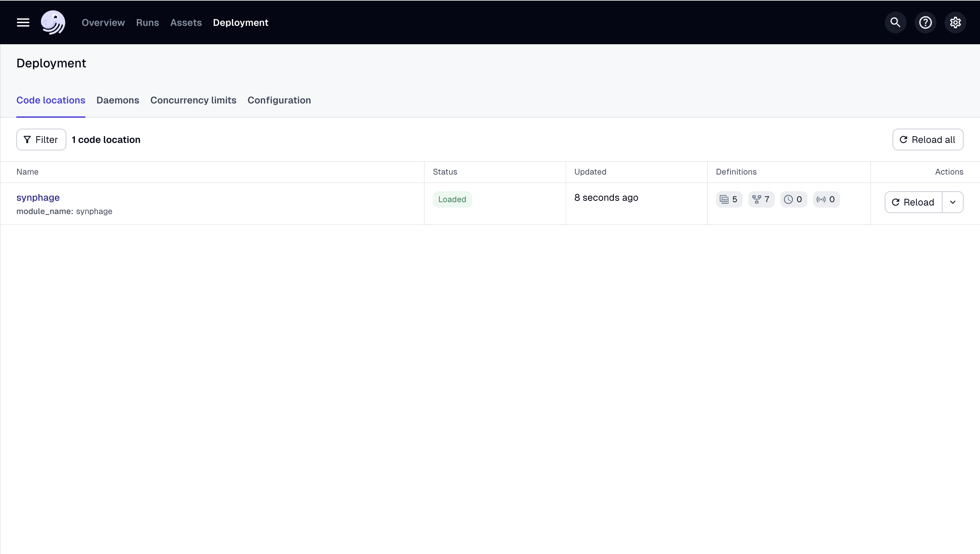Click the assets definitions count icon (5)
The image size is (980, 554).
(729, 199)
